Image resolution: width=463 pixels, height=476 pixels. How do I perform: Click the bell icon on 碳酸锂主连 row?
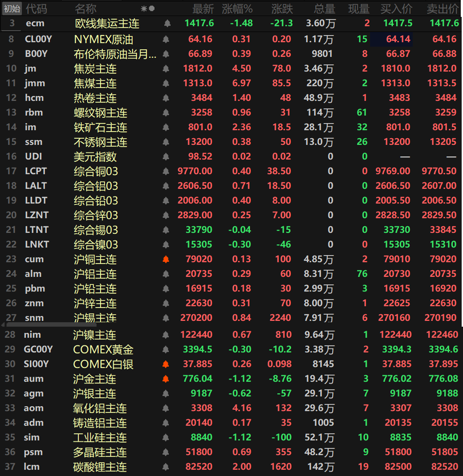point(166,467)
